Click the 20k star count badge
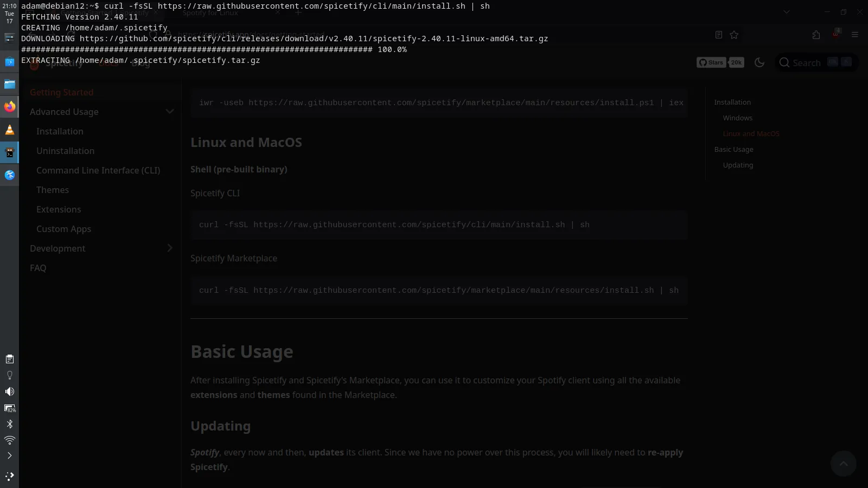Screen dimensions: 868x488 [x=736, y=62]
